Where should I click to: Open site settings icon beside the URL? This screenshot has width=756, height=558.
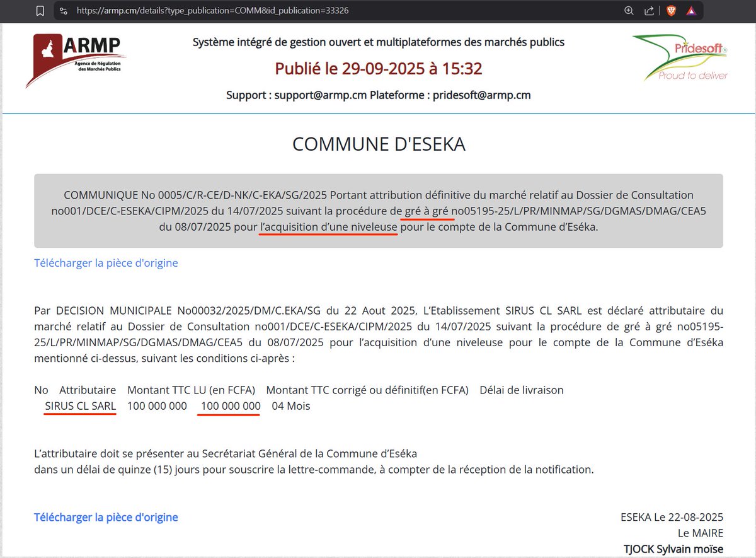62,11
